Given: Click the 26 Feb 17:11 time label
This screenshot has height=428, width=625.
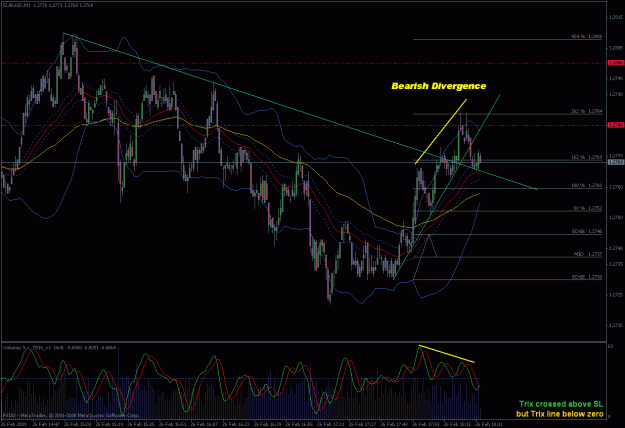Looking at the screenshot, I should pyautogui.click(x=329, y=425).
